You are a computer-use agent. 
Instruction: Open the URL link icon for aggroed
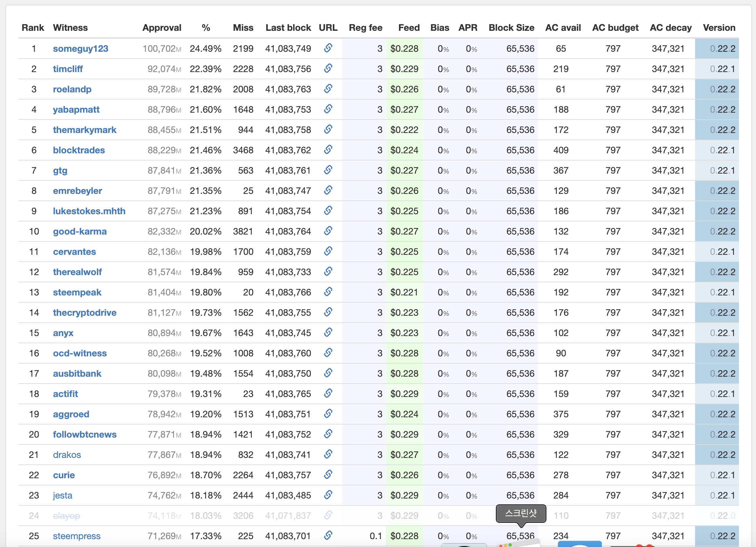(328, 414)
